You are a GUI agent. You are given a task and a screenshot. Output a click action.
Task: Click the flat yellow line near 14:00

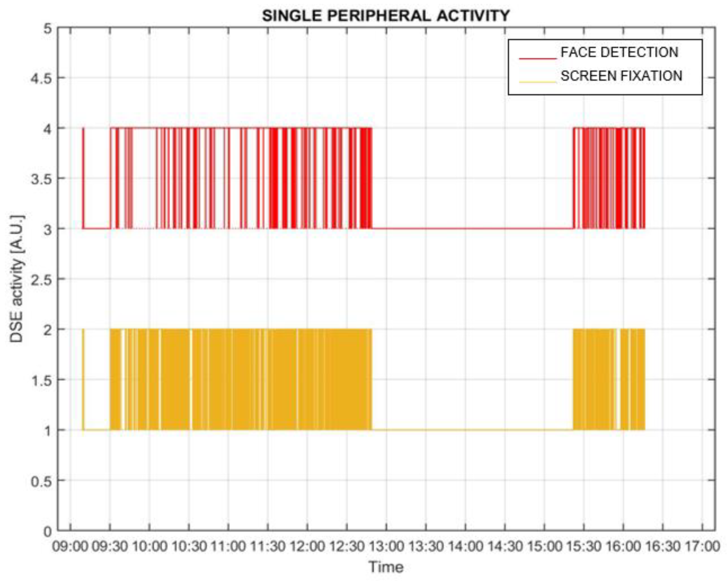click(x=465, y=430)
